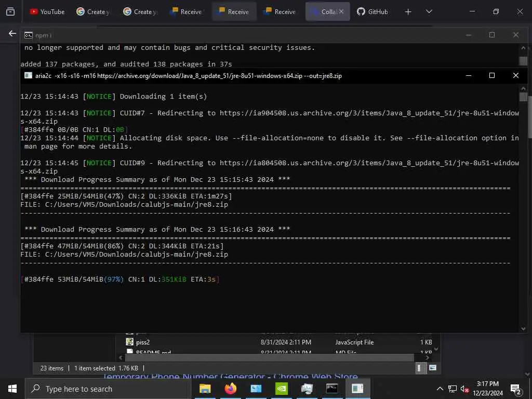The height and width of the screenshot is (399, 532).
Task: Click the piss2 JavaScript file icon
Action: point(129,342)
